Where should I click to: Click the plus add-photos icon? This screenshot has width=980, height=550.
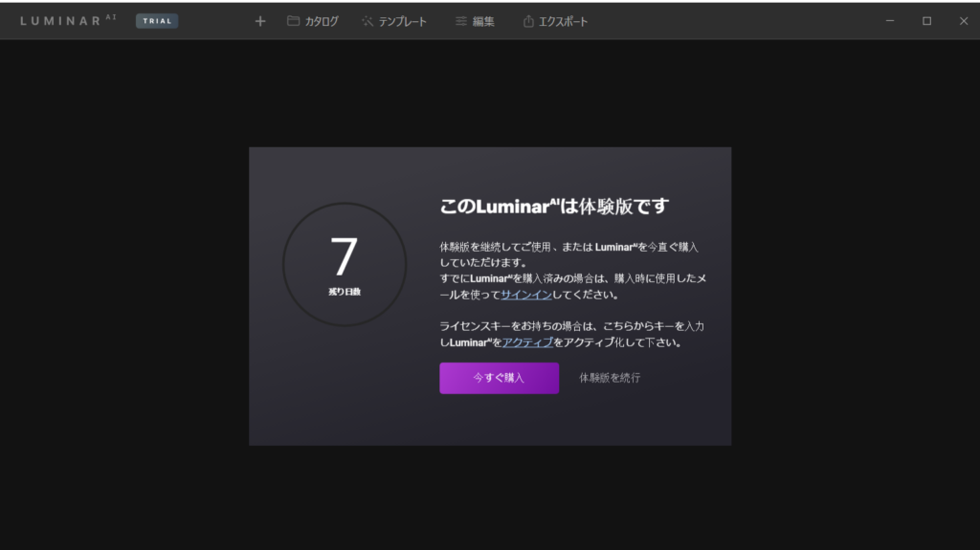260,21
